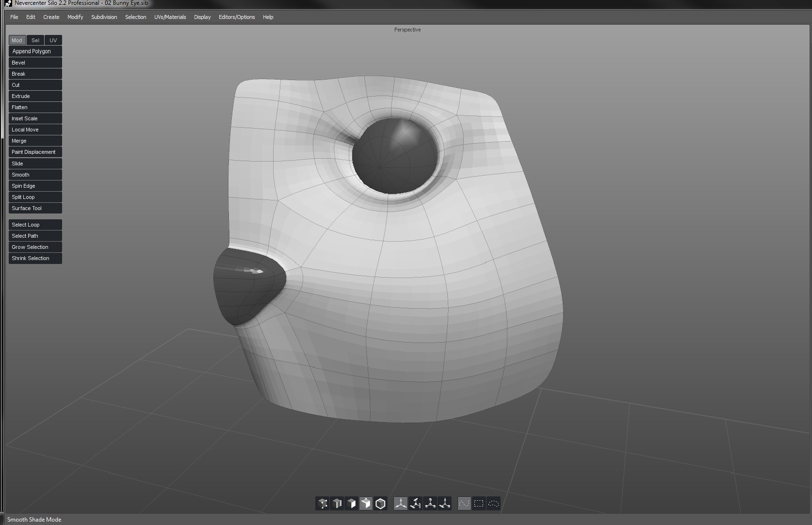Toggle the move manipulator icon
The height and width of the screenshot is (525, 812).
[x=401, y=504]
